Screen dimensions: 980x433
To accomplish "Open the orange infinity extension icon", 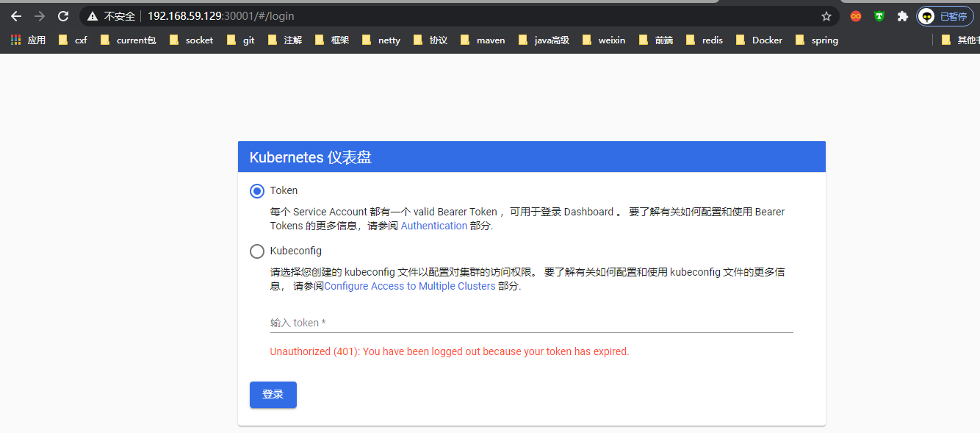I will click(856, 16).
